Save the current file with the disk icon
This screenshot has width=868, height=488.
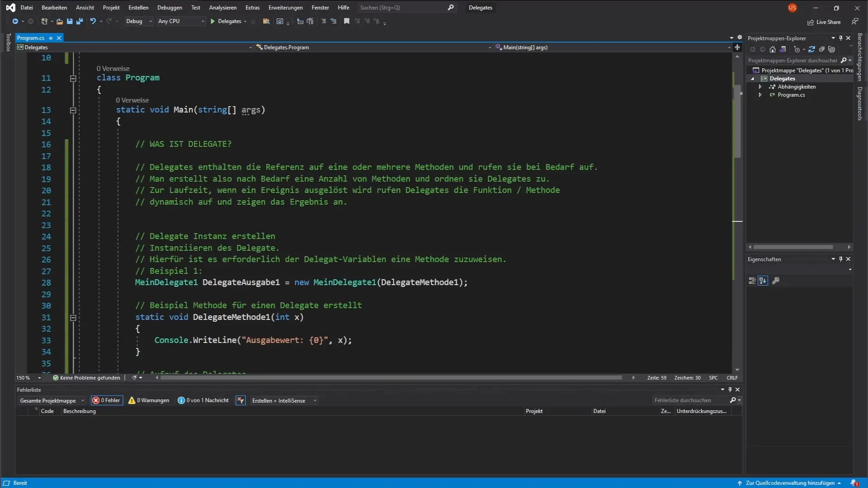pyautogui.click(x=70, y=21)
